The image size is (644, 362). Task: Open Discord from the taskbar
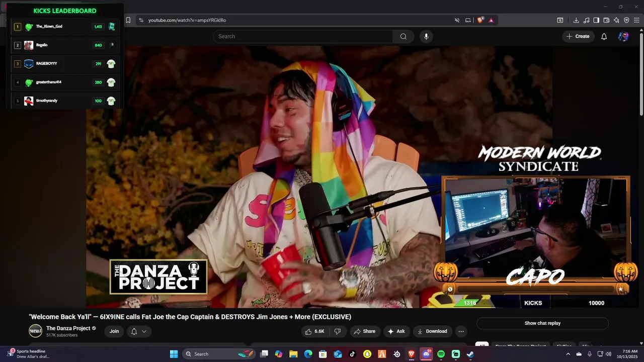(426, 354)
